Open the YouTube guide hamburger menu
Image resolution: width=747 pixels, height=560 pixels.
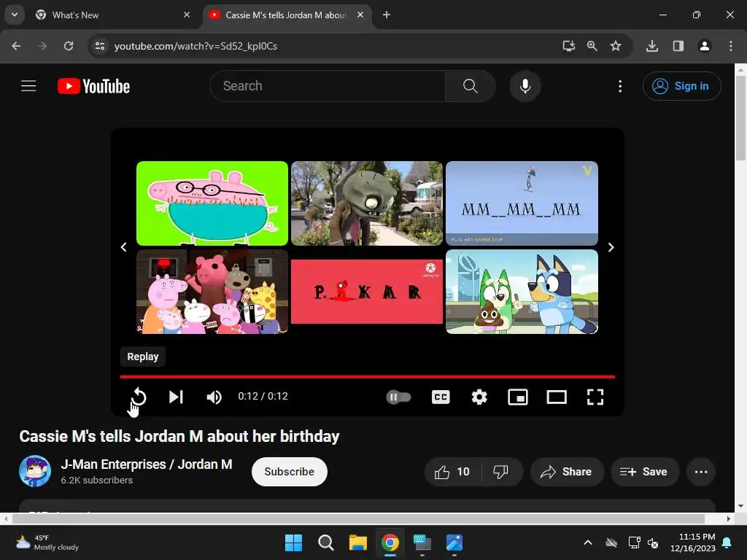point(28,86)
